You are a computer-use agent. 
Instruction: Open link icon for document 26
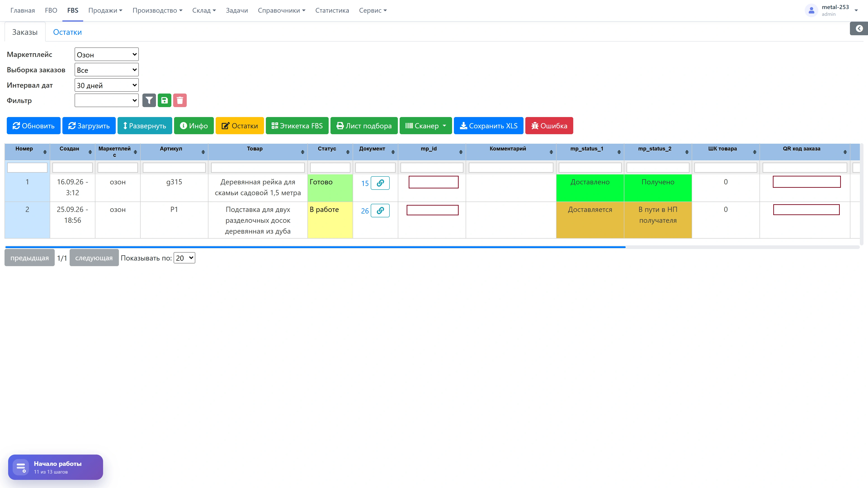click(380, 211)
